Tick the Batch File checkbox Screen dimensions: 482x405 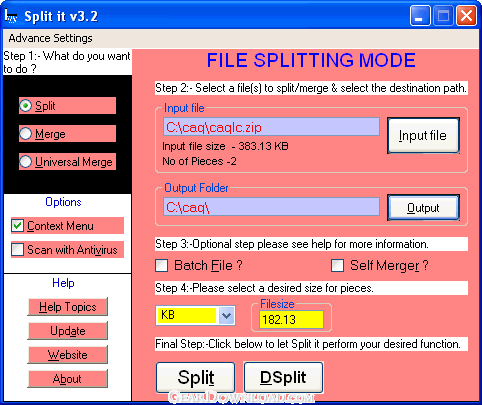(162, 266)
